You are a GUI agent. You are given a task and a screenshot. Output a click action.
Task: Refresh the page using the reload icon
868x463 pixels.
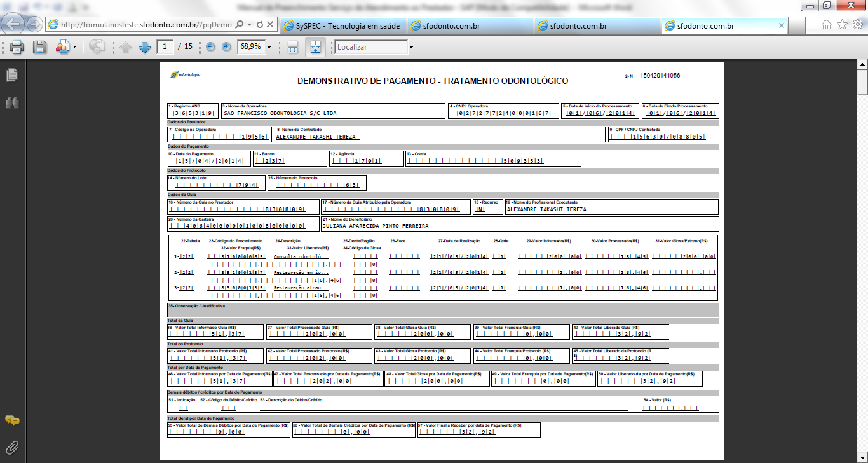(259, 25)
